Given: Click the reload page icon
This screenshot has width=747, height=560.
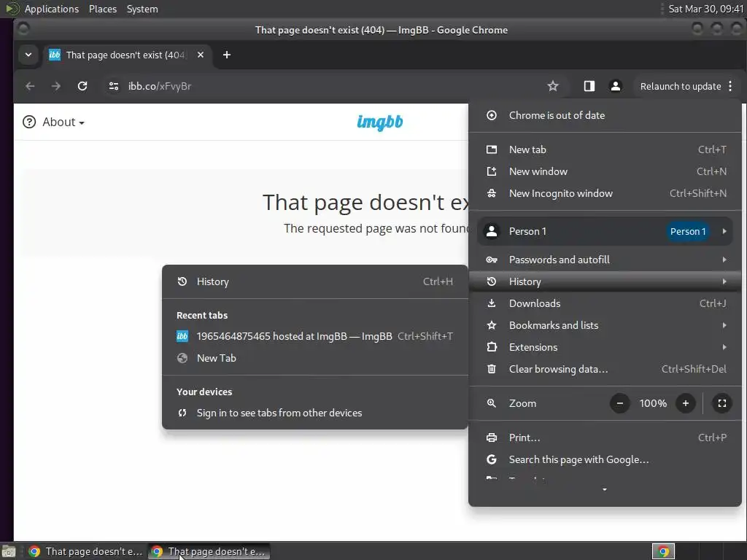Looking at the screenshot, I should pos(82,86).
